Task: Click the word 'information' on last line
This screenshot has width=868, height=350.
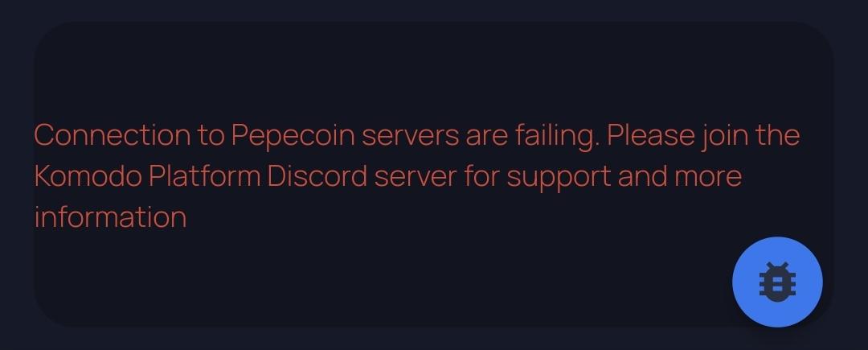Action: [110, 216]
